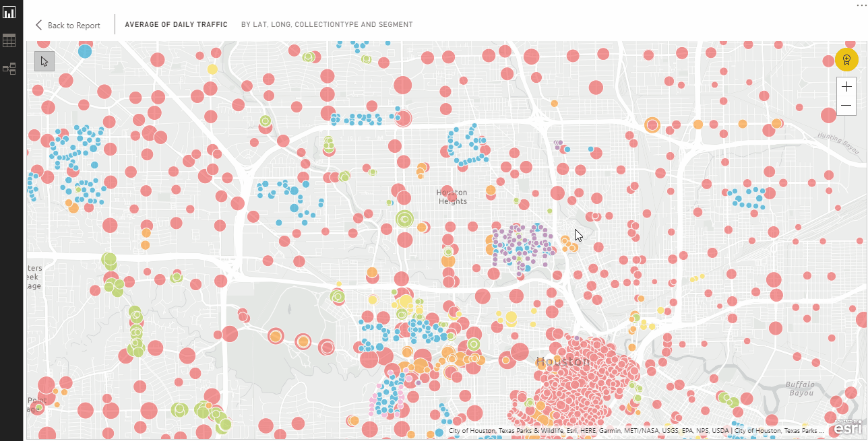The height and width of the screenshot is (441, 868).
Task: Click the back chevron arrow
Action: click(39, 25)
